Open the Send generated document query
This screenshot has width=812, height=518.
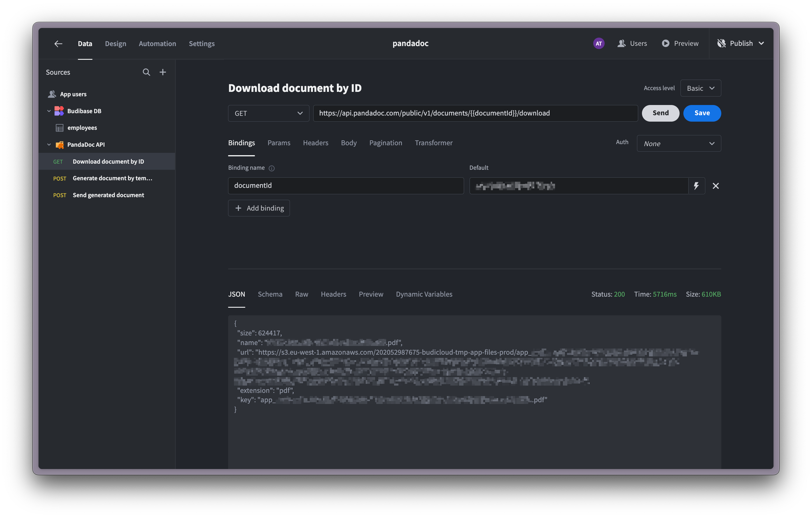click(x=107, y=195)
